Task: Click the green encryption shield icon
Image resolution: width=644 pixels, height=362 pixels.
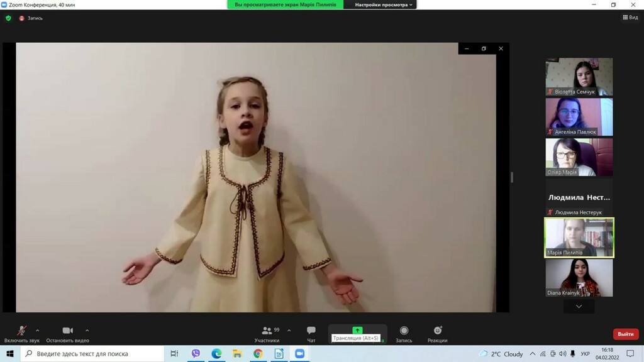Action: click(x=8, y=18)
